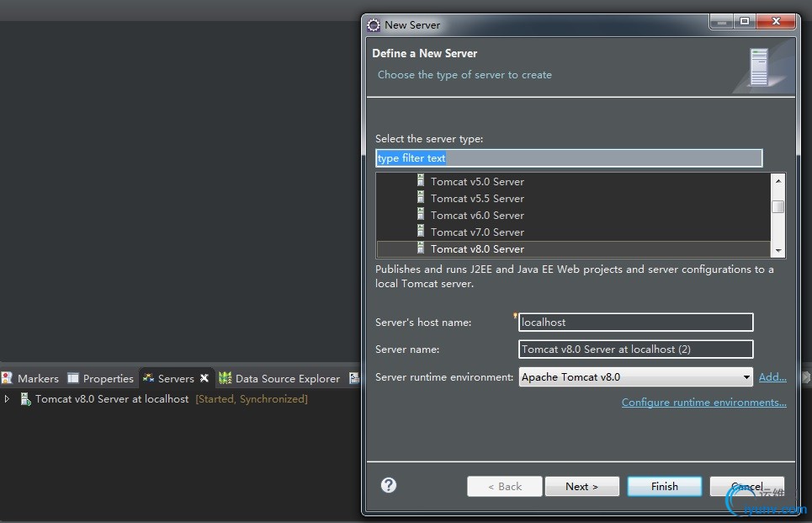This screenshot has height=523, width=812.
Task: Click the help question mark icon
Action: [389, 485]
